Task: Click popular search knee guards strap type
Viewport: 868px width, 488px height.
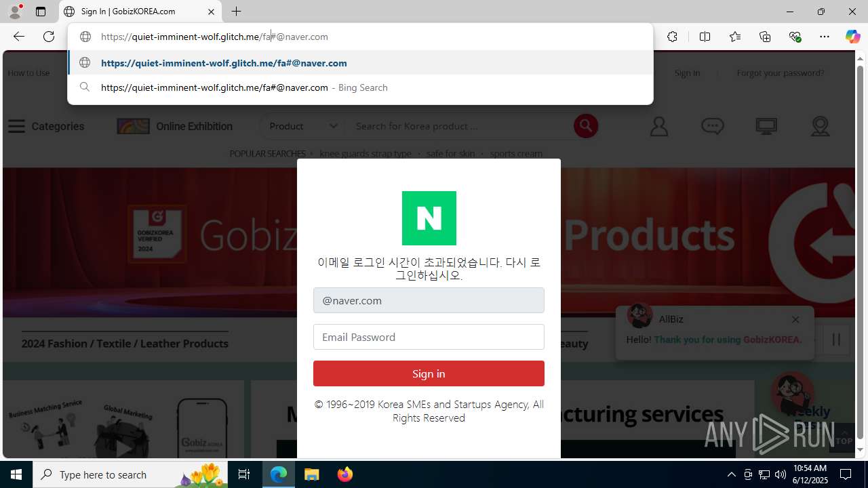Action: [x=366, y=153]
